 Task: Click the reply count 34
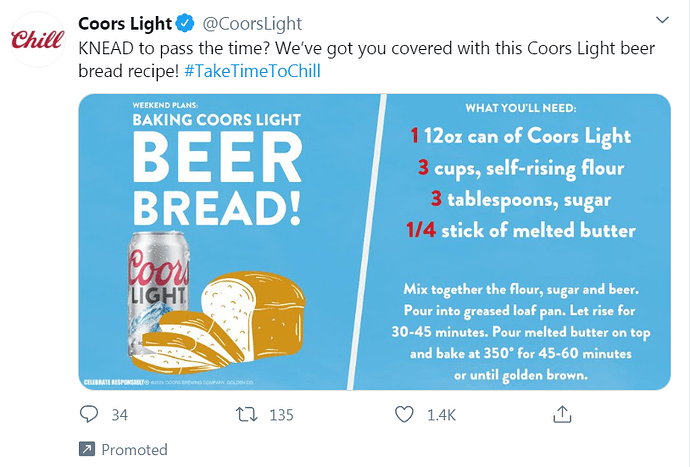coord(120,415)
